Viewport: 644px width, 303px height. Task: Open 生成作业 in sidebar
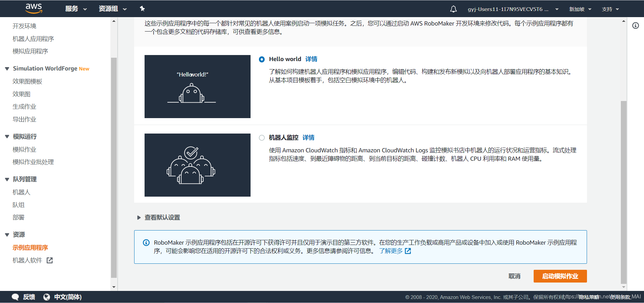24,107
